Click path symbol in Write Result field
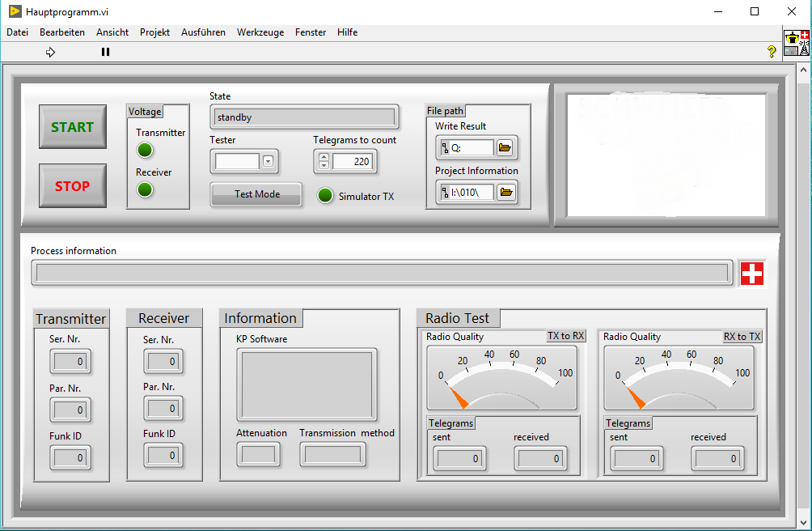The width and height of the screenshot is (812, 531). 445,147
